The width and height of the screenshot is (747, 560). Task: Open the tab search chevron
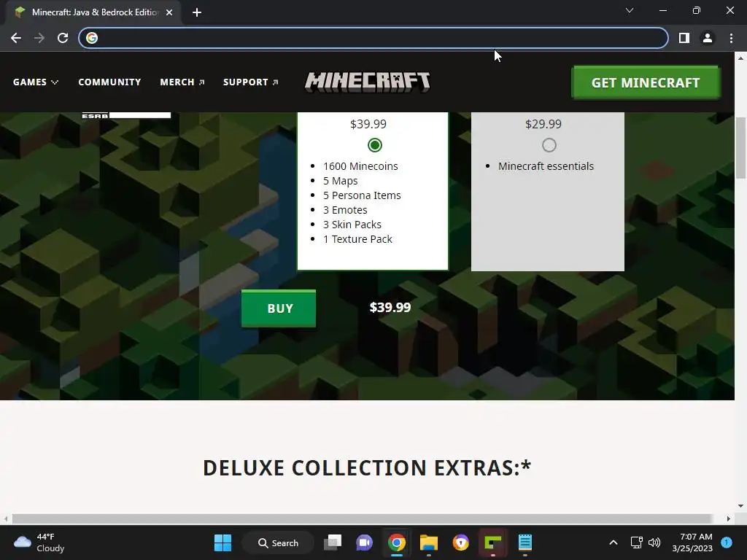(x=630, y=10)
